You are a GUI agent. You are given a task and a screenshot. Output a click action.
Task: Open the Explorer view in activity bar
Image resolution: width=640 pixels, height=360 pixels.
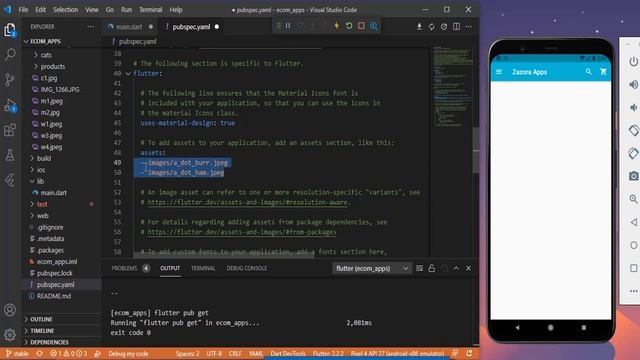click(10, 30)
